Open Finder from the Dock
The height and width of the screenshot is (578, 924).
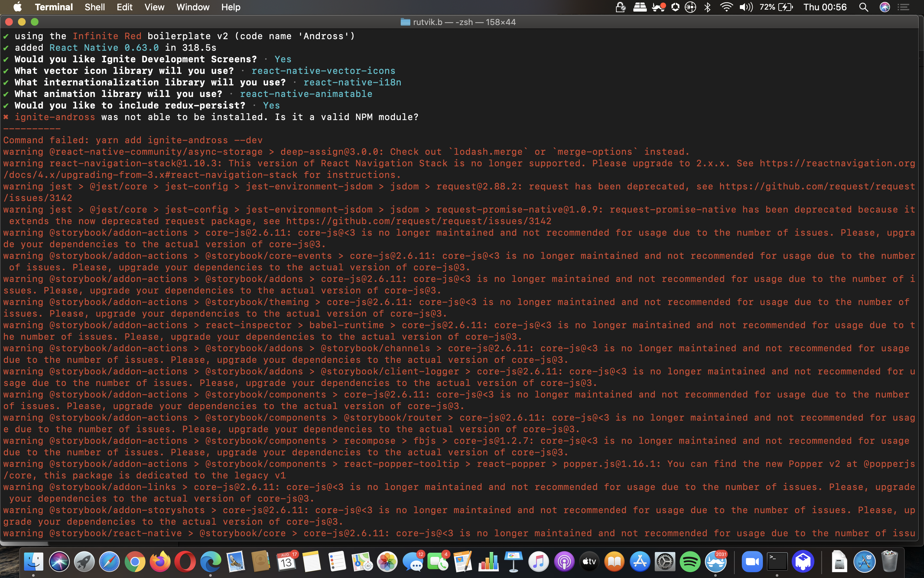click(34, 561)
